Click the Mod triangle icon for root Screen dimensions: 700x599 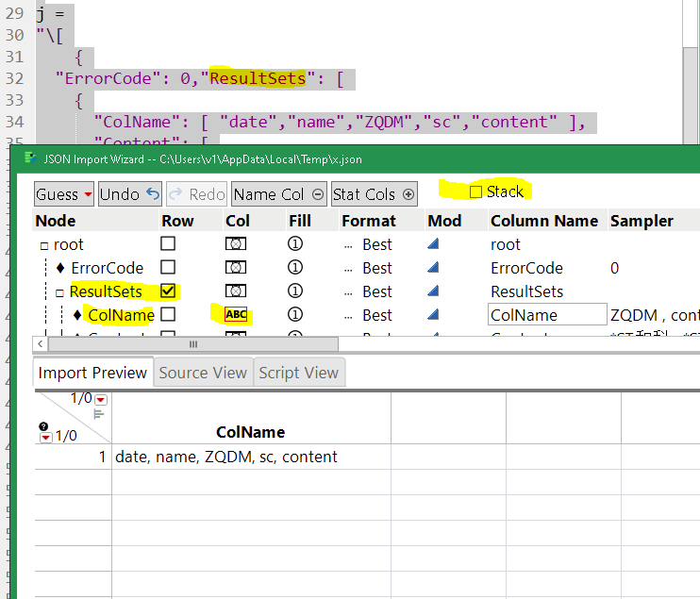tap(434, 244)
